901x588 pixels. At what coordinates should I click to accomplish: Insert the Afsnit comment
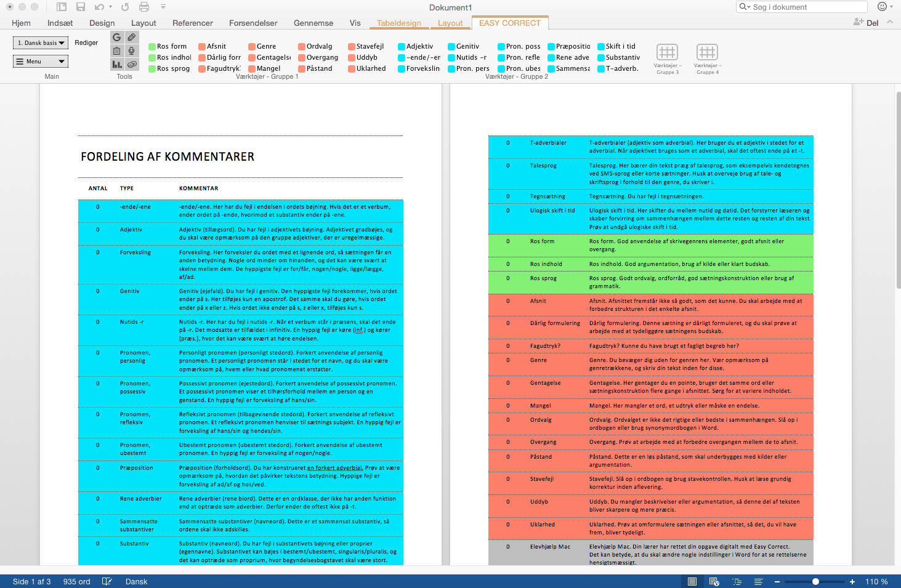pyautogui.click(x=212, y=46)
